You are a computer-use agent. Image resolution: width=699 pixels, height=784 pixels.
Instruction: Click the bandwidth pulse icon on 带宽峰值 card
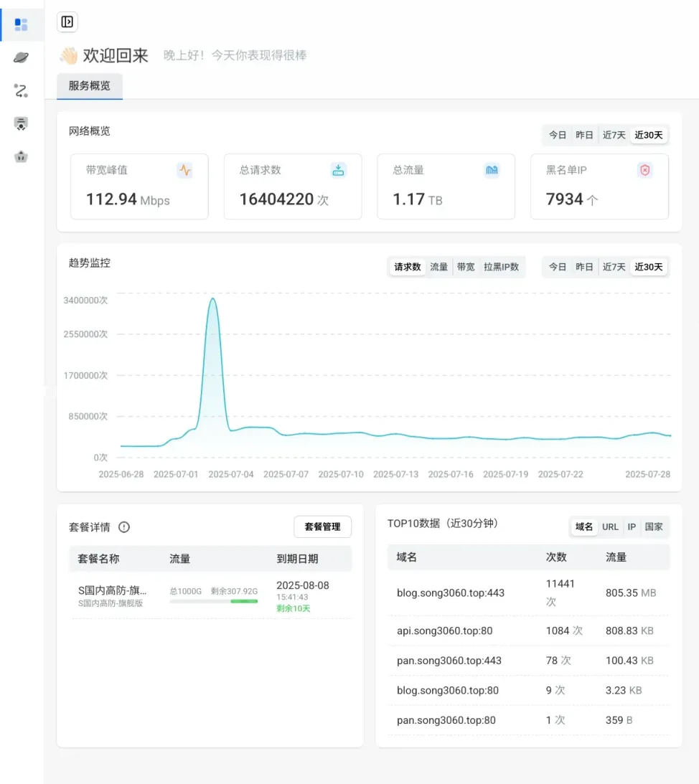pyautogui.click(x=185, y=170)
